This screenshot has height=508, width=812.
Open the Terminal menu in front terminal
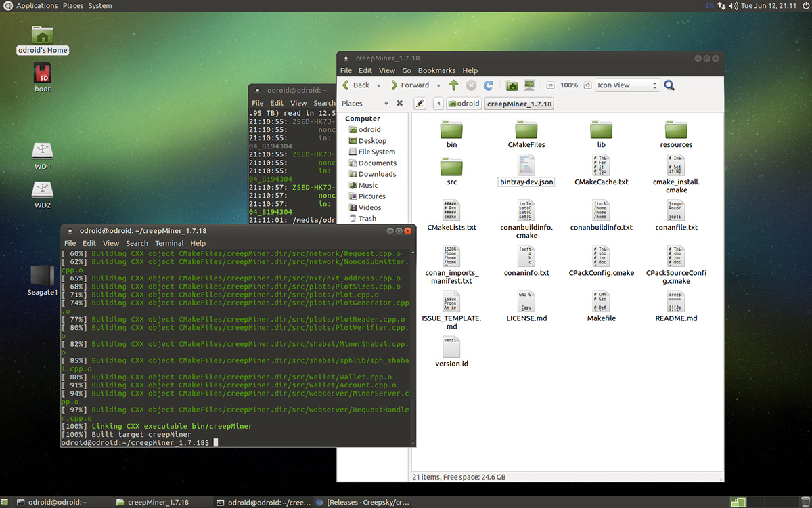[169, 243]
